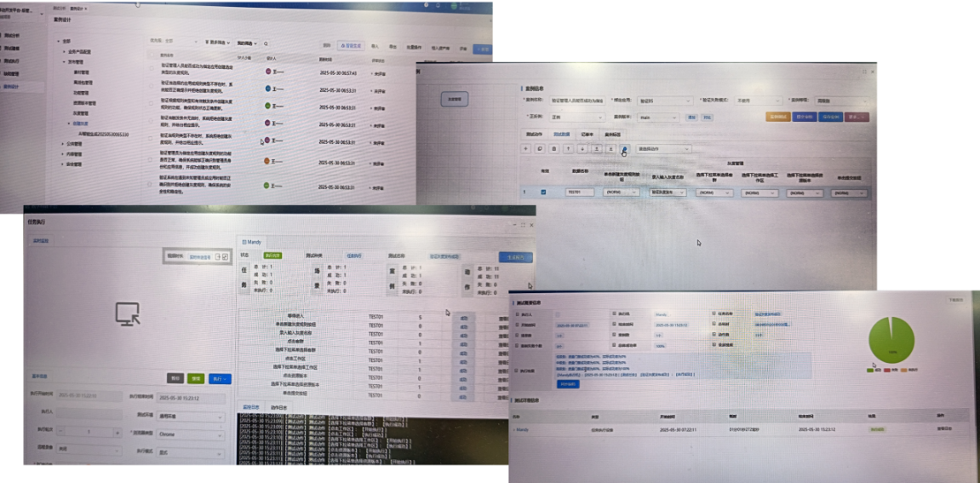This screenshot has height=483, width=980.
Task: Click the blue toolbar icon before 请选择动作
Action: tap(624, 149)
